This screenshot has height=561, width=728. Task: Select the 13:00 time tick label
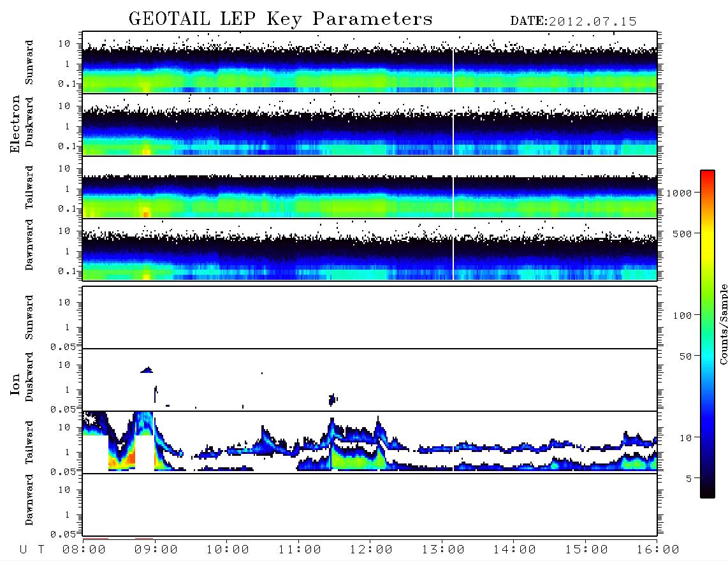pos(443,550)
